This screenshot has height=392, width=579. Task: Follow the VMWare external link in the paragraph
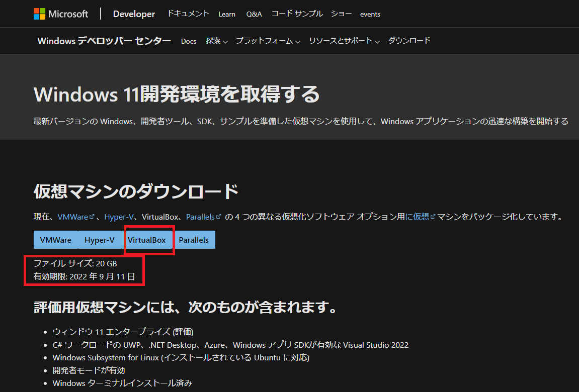coord(75,217)
